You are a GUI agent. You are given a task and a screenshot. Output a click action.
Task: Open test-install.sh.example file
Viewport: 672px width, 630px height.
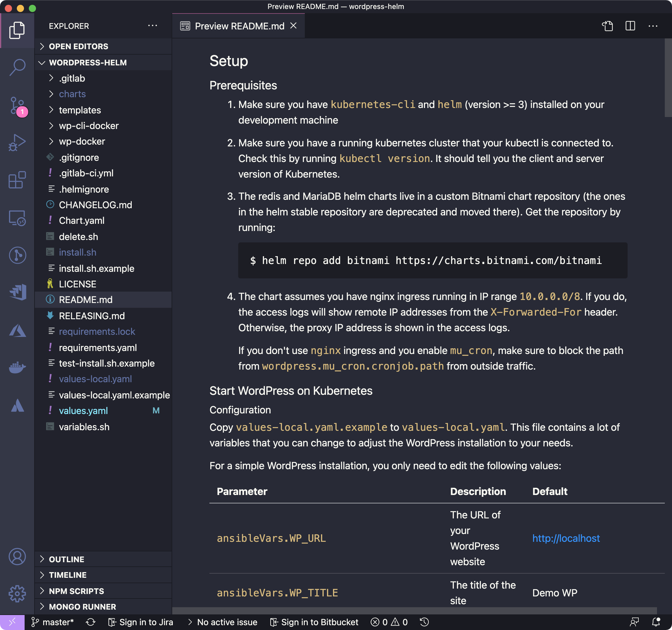(x=103, y=363)
